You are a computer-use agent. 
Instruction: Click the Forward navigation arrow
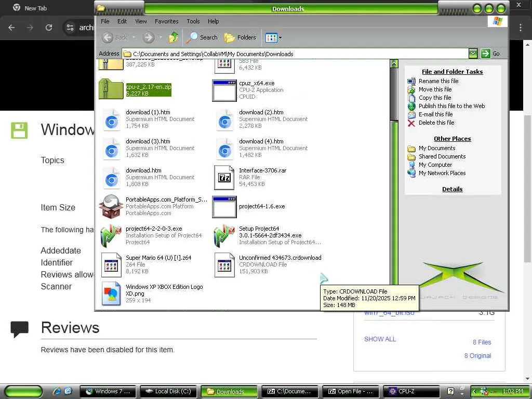148,37
